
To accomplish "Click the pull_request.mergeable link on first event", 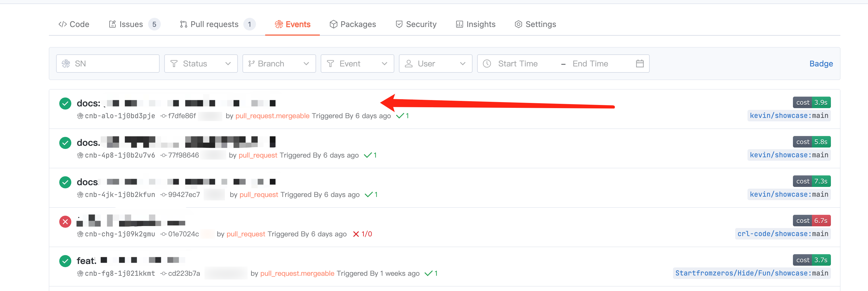I will 272,116.
